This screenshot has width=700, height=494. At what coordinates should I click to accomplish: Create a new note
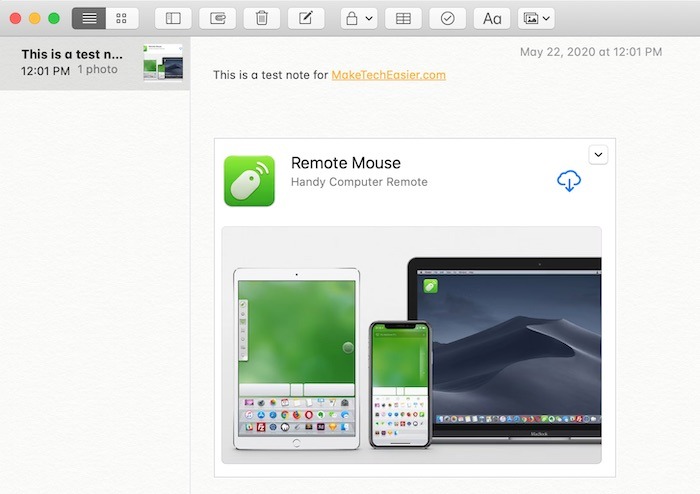(x=306, y=18)
